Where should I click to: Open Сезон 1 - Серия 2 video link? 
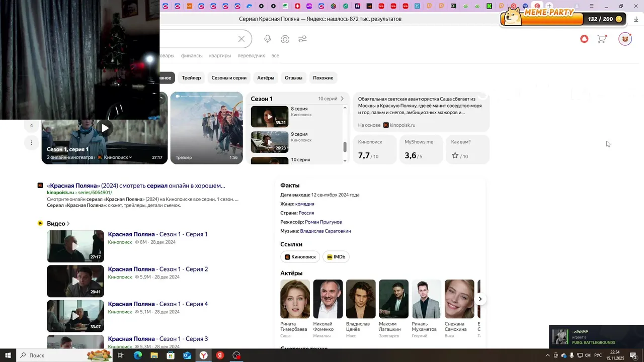coord(158,269)
